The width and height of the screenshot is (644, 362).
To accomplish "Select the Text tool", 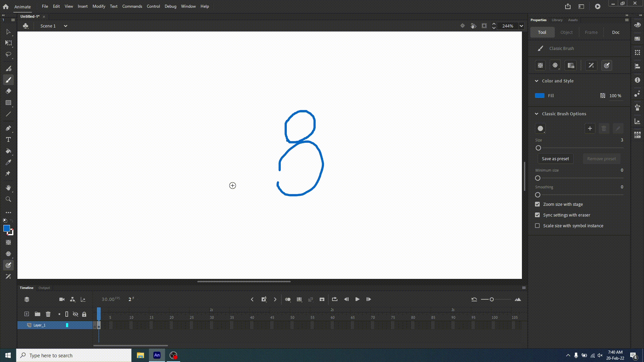I will click(8, 139).
